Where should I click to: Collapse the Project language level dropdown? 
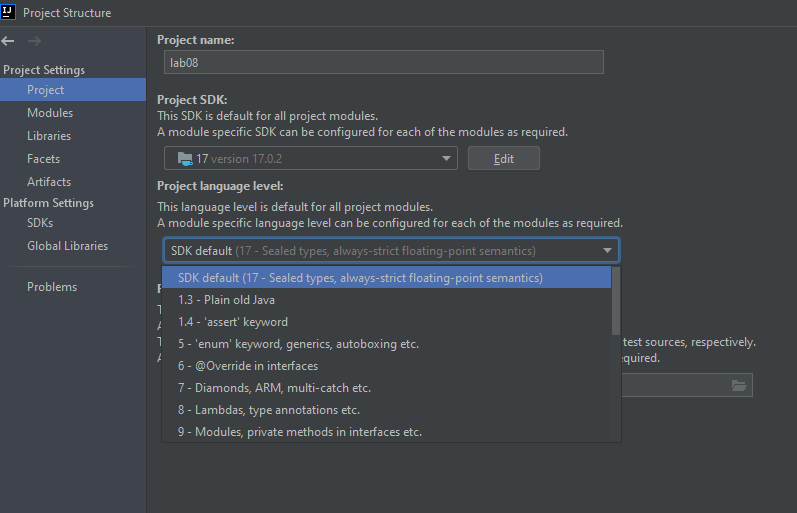click(607, 251)
